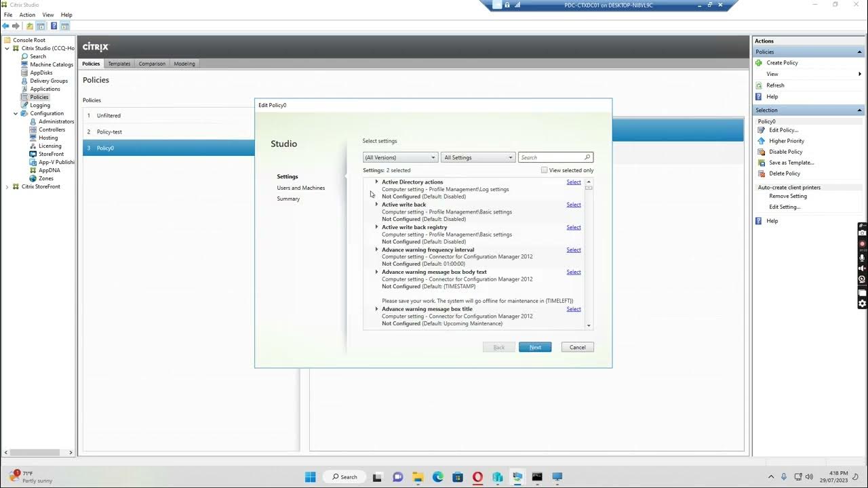This screenshot has height=488, width=868.
Task: Open Controllers under Configuration
Action: click(x=52, y=129)
